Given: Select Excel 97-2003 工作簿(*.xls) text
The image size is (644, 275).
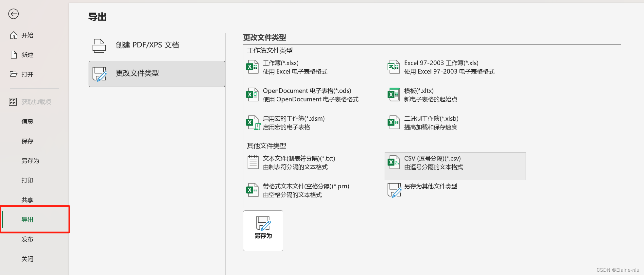Looking at the screenshot, I should pyautogui.click(x=441, y=63).
